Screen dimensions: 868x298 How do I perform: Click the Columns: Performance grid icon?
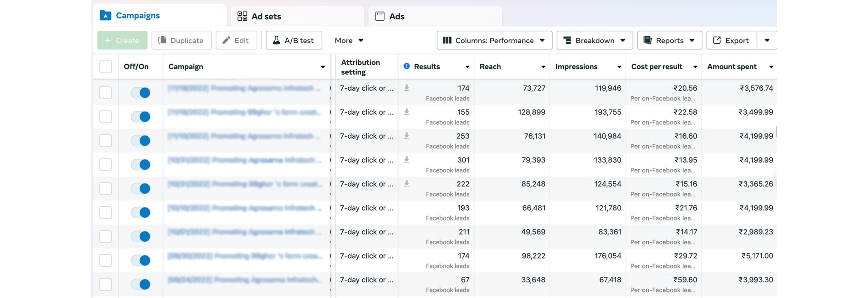447,40
